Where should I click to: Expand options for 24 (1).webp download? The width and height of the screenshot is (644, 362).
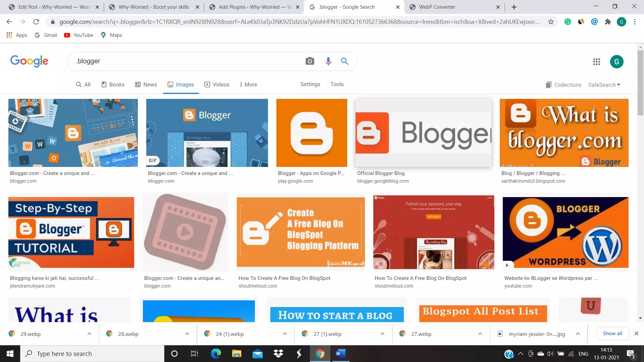tap(285, 334)
